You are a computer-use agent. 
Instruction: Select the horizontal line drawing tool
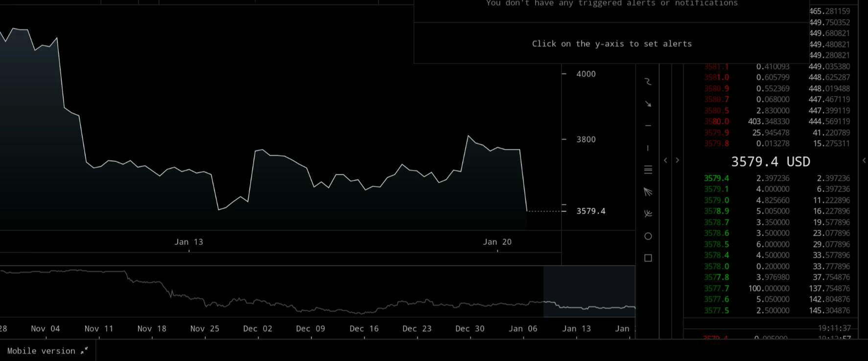(x=648, y=126)
